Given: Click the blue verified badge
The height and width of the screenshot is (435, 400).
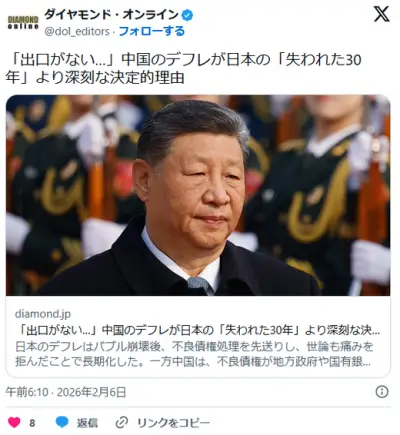Looking at the screenshot, I should click(x=187, y=15).
